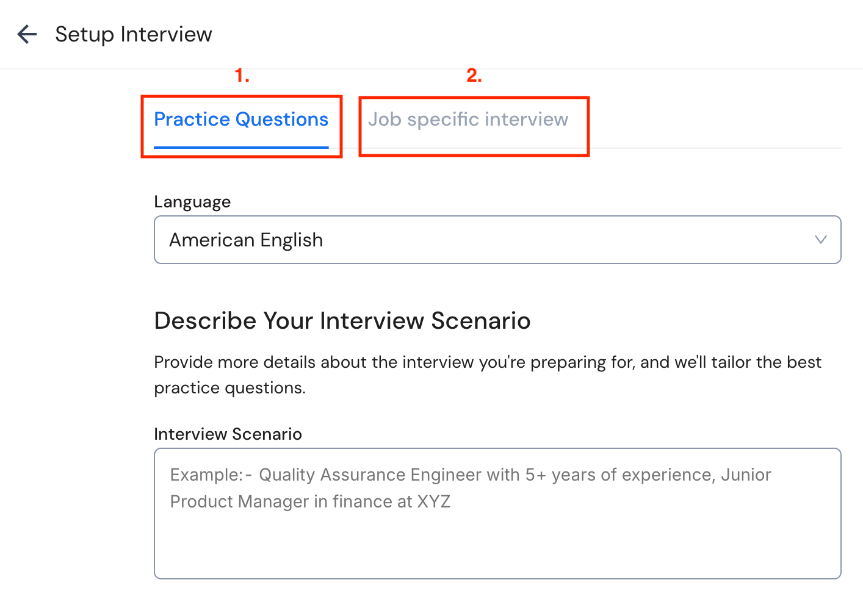Click the Setup Interview header text
863x616 pixels.
point(133,34)
